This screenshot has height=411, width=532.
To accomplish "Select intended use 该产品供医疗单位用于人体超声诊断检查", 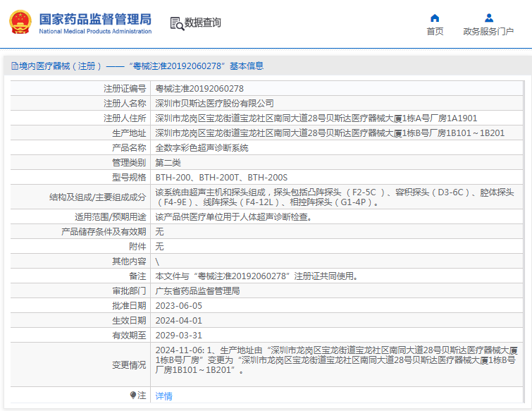I will [x=233, y=217].
